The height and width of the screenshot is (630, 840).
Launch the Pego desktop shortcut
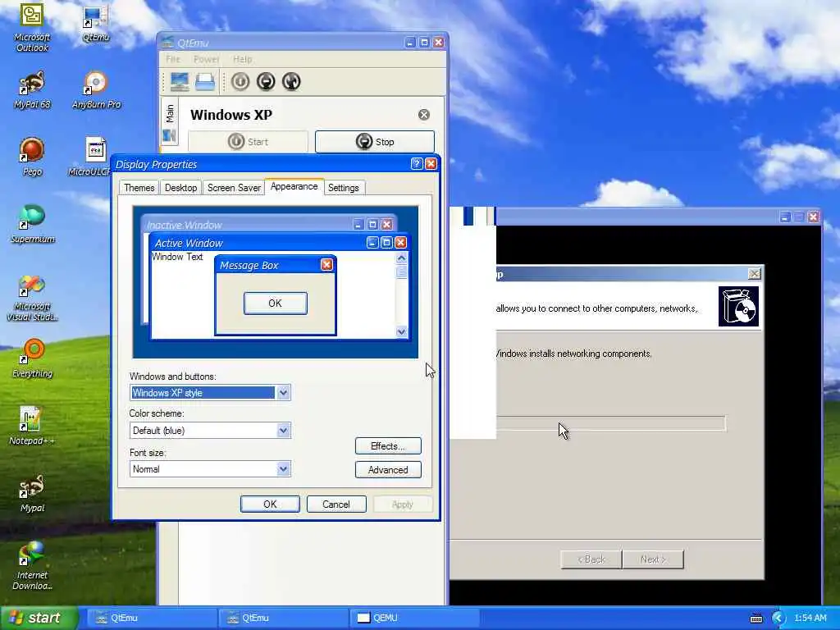[x=32, y=157]
